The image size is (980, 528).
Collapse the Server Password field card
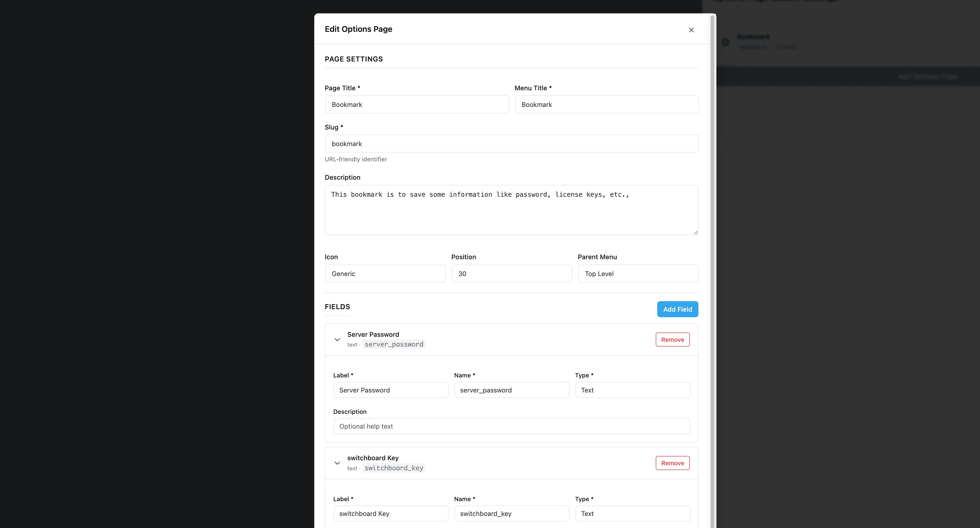click(x=337, y=339)
